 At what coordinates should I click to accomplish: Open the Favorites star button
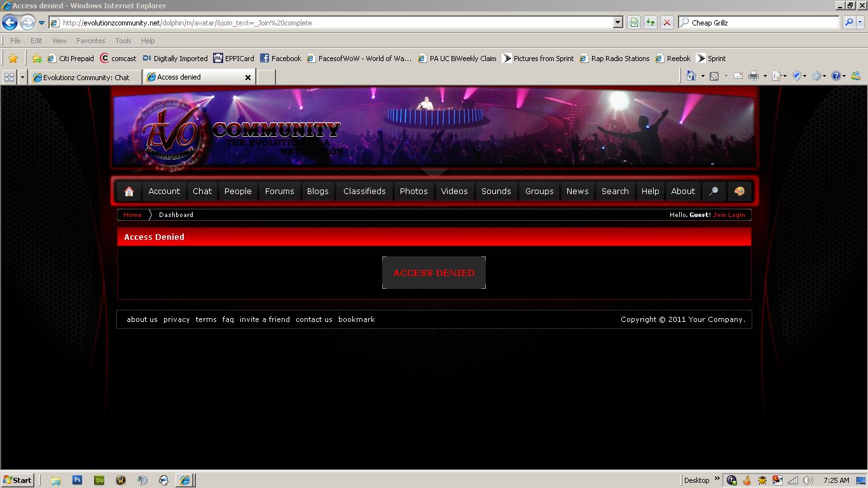coord(13,59)
